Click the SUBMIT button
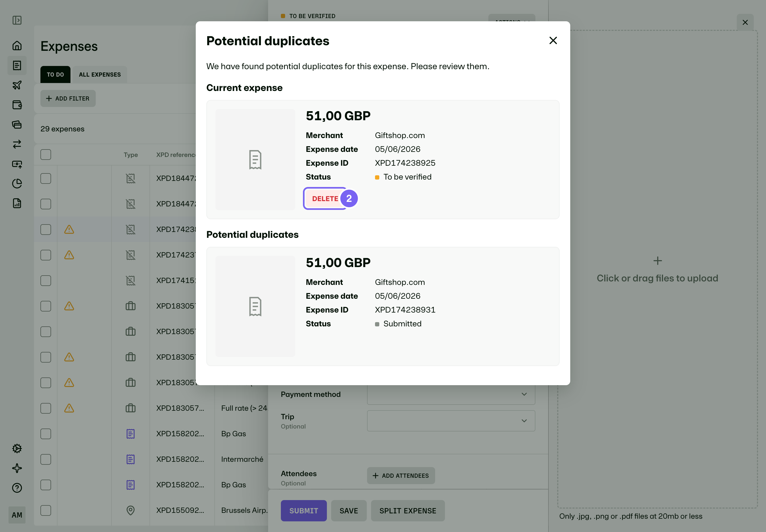Viewport: 766px width, 532px height. coord(304,511)
